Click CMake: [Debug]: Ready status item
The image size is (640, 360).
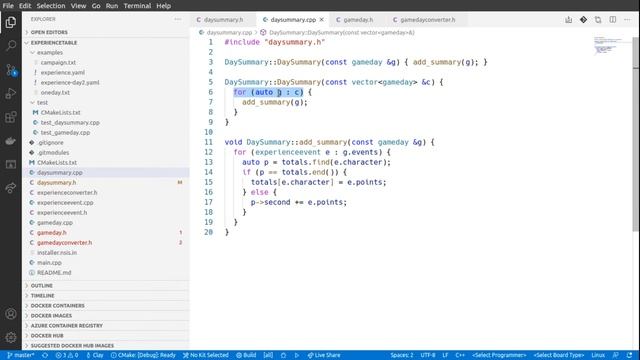click(143, 355)
